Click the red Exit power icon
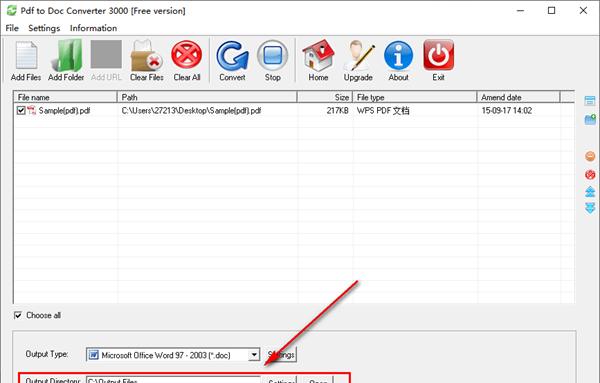 pos(439,55)
